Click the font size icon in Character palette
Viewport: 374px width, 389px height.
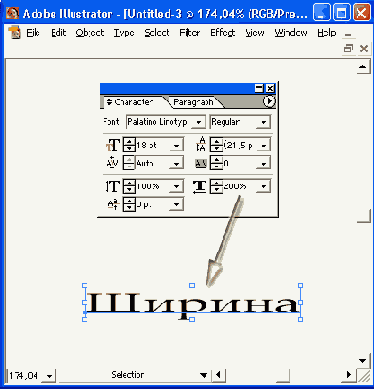coord(113,145)
